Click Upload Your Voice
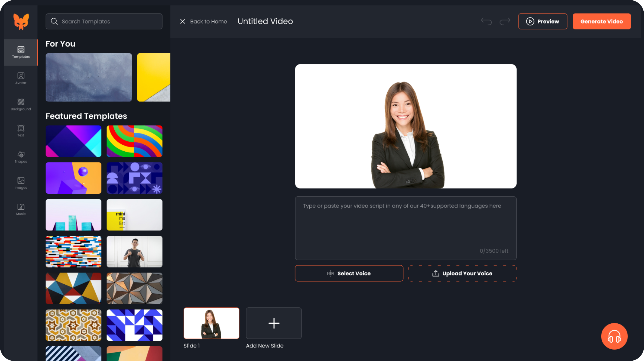The width and height of the screenshot is (644, 361). (x=462, y=273)
